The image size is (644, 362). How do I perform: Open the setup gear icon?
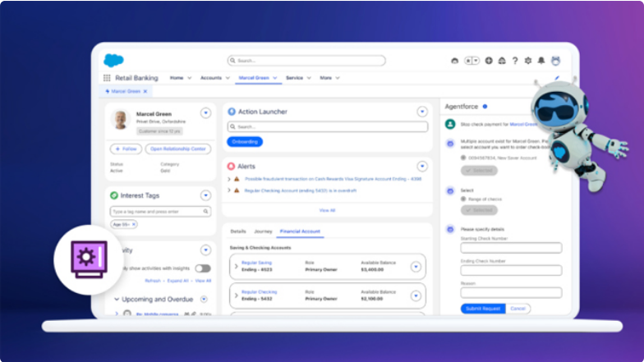(528, 61)
